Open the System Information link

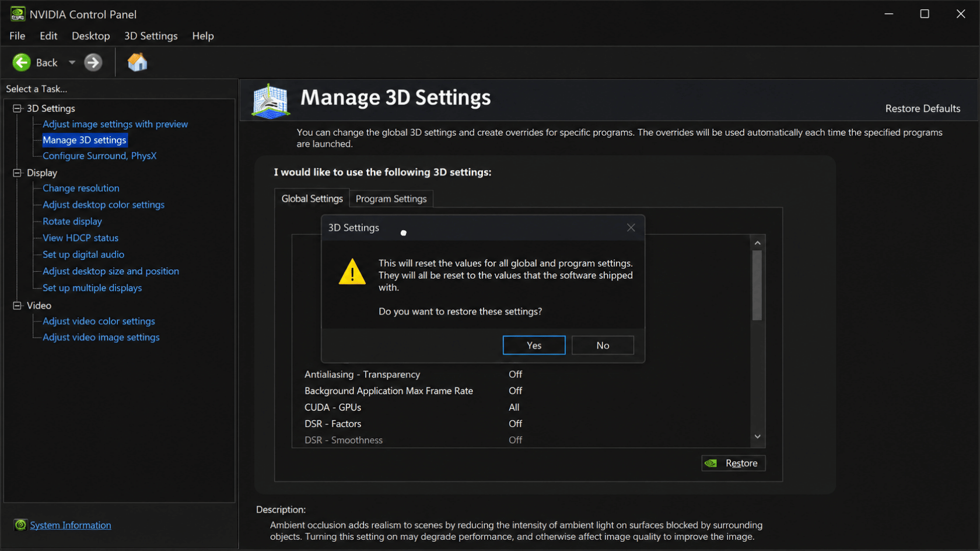pyautogui.click(x=71, y=525)
